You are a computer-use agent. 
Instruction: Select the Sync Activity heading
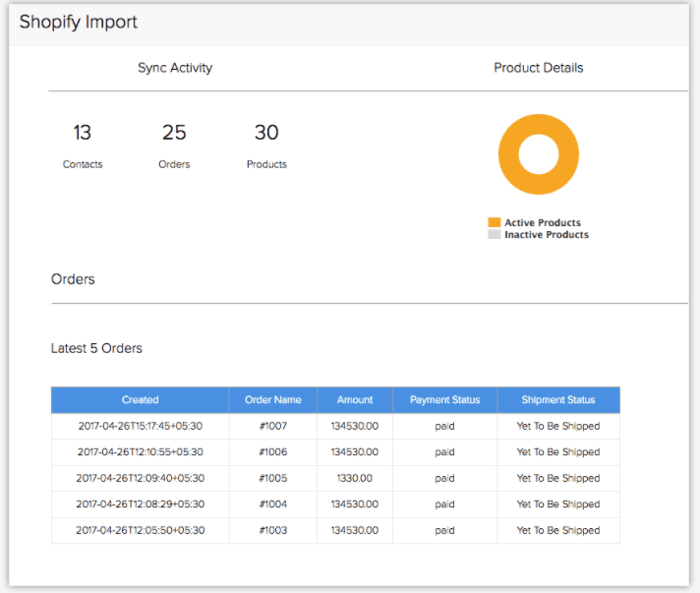click(175, 68)
